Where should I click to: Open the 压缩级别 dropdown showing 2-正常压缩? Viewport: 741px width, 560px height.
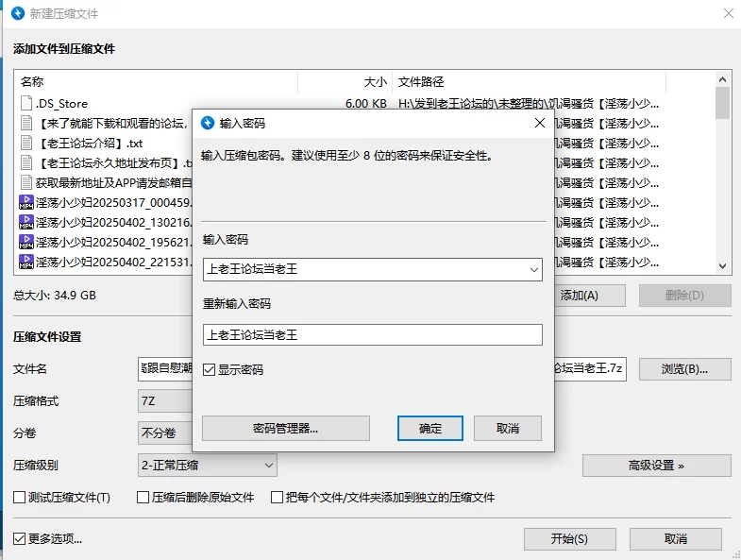pyautogui.click(x=208, y=466)
